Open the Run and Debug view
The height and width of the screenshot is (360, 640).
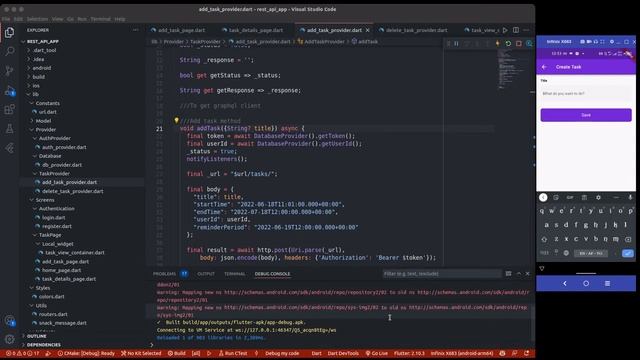(9, 91)
